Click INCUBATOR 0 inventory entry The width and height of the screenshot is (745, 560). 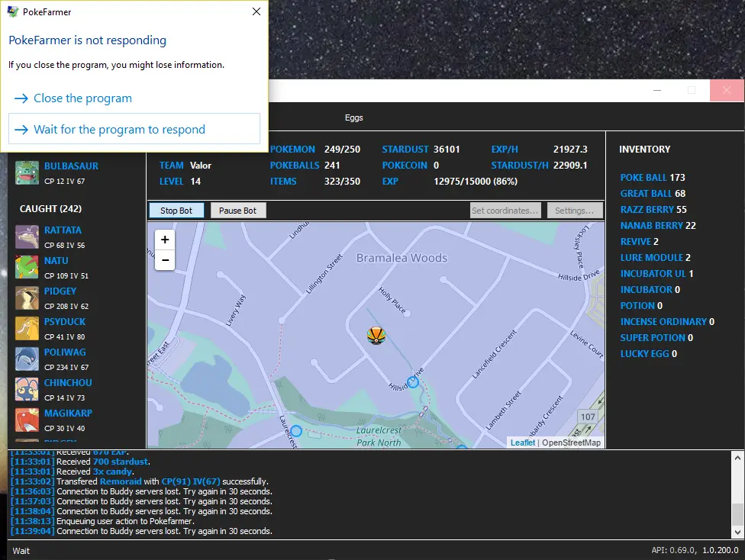[650, 289]
